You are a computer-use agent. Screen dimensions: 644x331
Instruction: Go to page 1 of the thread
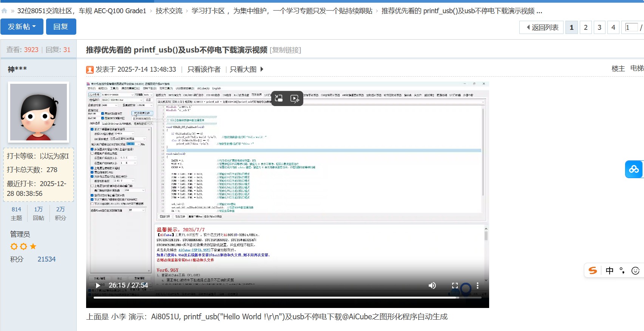[x=571, y=27]
